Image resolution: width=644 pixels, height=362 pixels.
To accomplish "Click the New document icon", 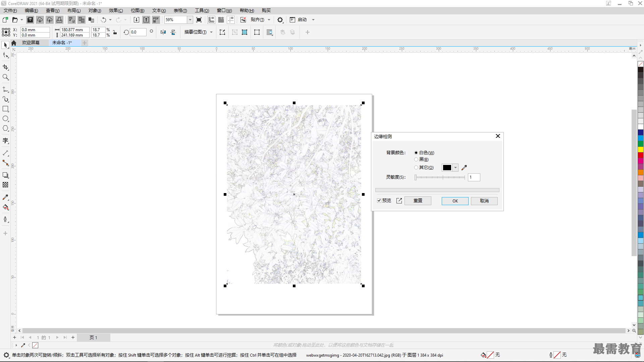I will [x=5, y=20].
